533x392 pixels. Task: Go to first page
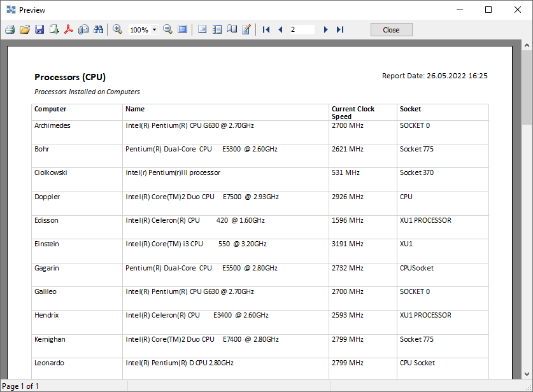tap(266, 29)
